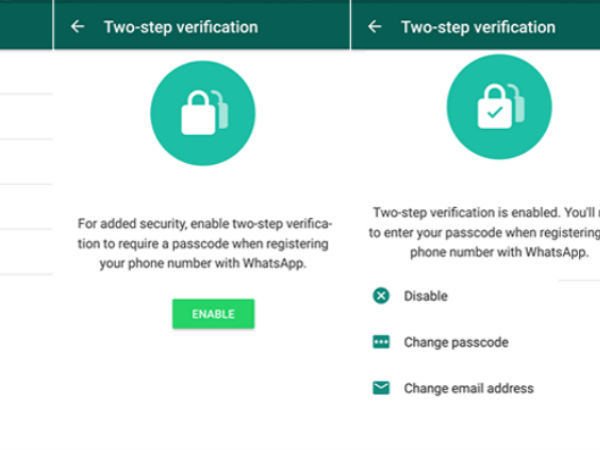
Task: Select the Disable option label
Action: (426, 296)
